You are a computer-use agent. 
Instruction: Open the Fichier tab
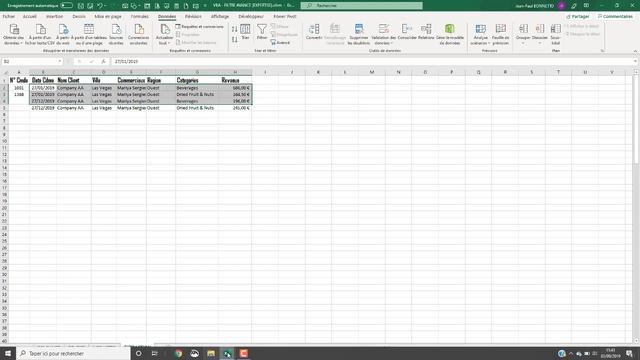tap(9, 16)
